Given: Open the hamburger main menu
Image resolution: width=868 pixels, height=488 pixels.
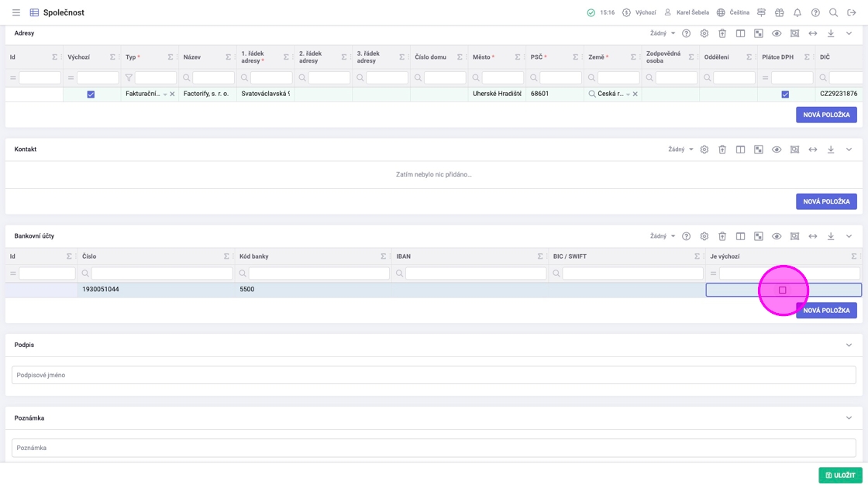Looking at the screenshot, I should [16, 12].
